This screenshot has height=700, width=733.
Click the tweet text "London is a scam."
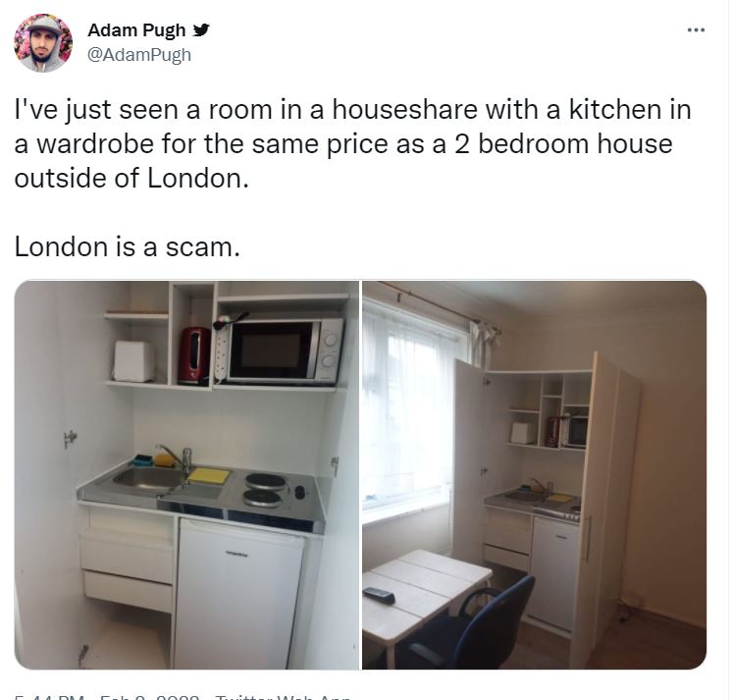[x=128, y=246]
